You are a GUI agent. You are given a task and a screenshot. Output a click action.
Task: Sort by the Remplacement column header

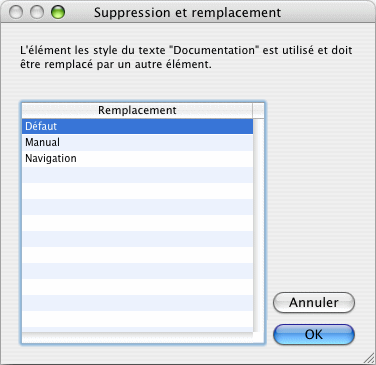[x=137, y=110]
